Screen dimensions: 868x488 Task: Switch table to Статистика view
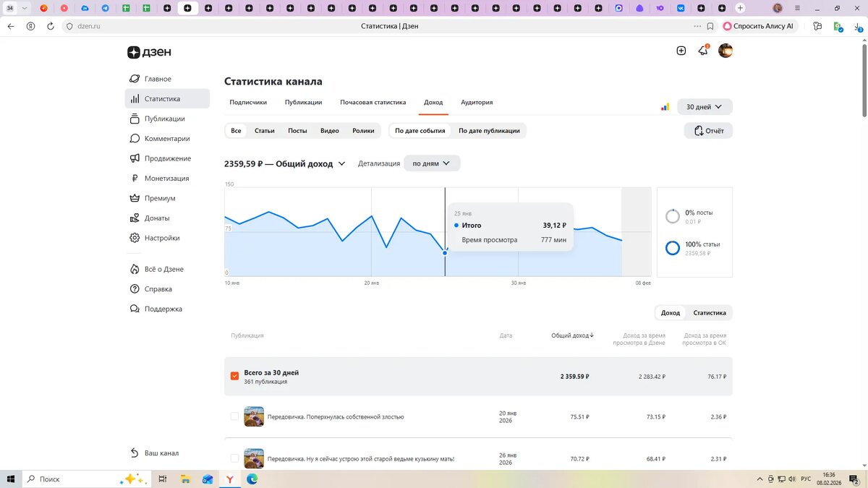coord(710,313)
